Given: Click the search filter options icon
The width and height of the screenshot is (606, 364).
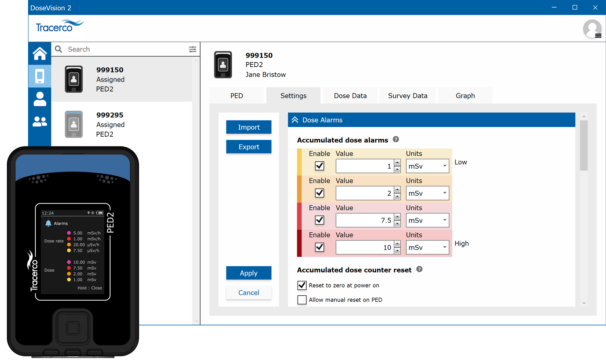Looking at the screenshot, I should 192,50.
